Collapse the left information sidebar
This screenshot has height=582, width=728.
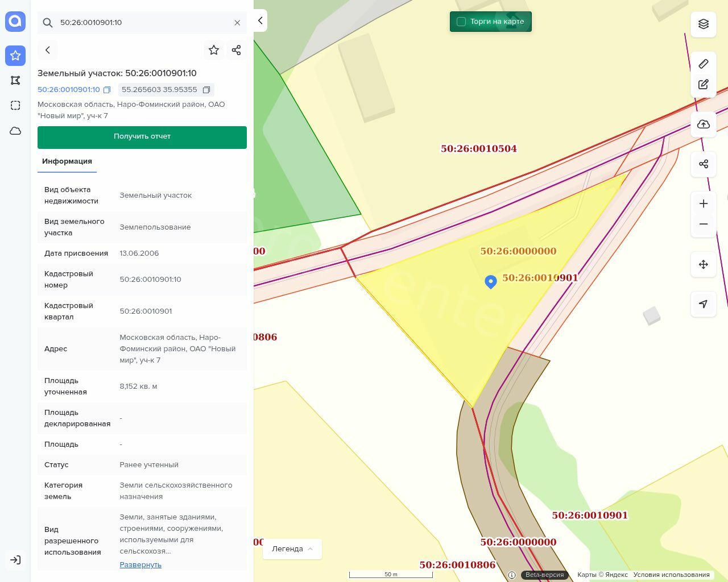coord(260,20)
